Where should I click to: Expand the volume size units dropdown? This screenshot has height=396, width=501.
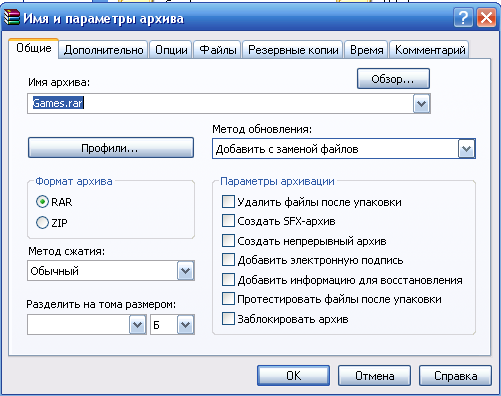pos(186,324)
